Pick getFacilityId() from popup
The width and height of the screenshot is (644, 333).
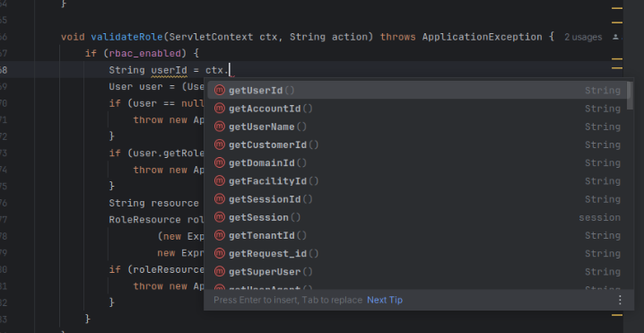[418, 181]
